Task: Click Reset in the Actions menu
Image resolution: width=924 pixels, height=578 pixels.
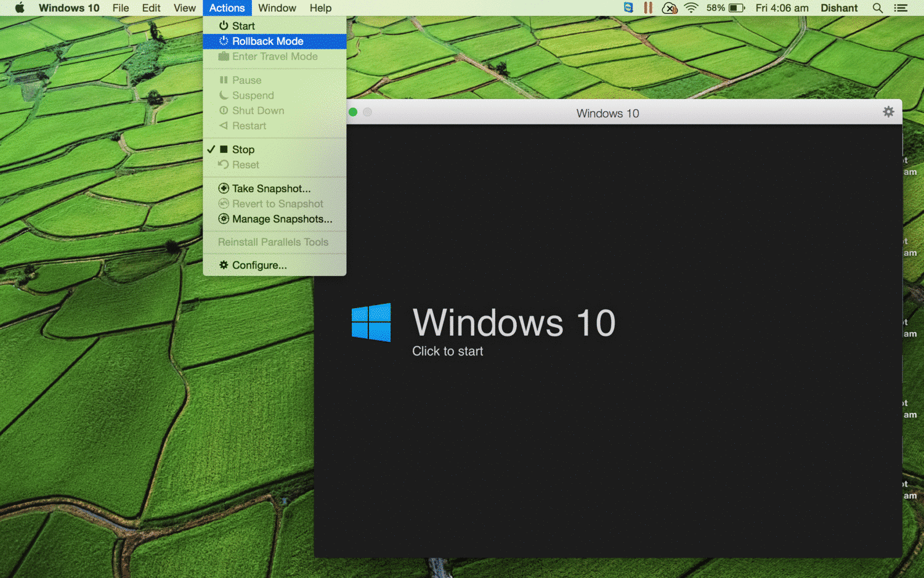Action: tap(275, 165)
